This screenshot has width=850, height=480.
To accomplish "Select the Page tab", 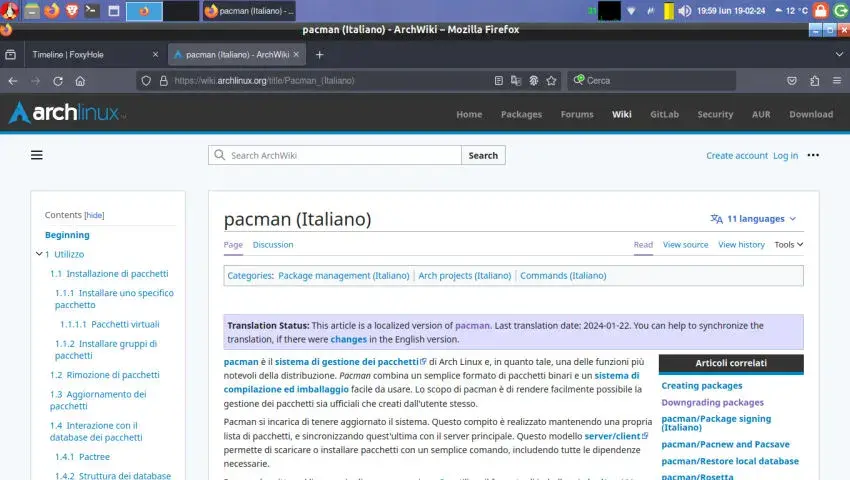I will point(233,245).
